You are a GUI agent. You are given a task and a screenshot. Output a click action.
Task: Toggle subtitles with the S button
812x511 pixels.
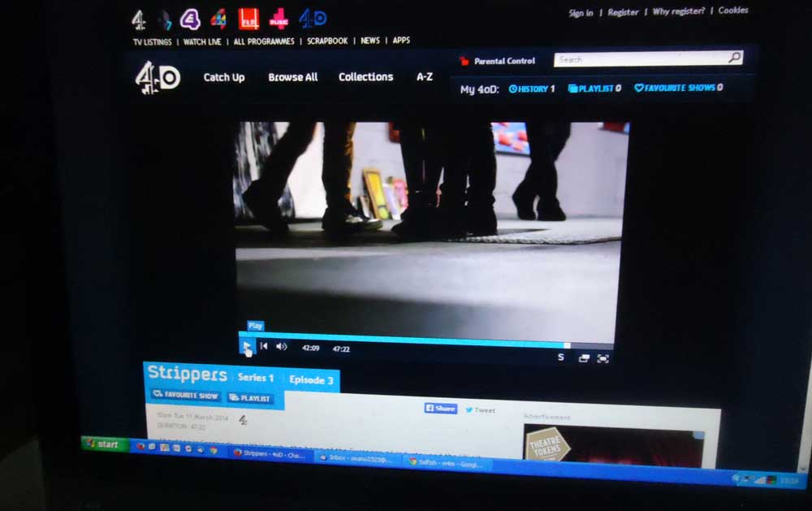pyautogui.click(x=560, y=357)
